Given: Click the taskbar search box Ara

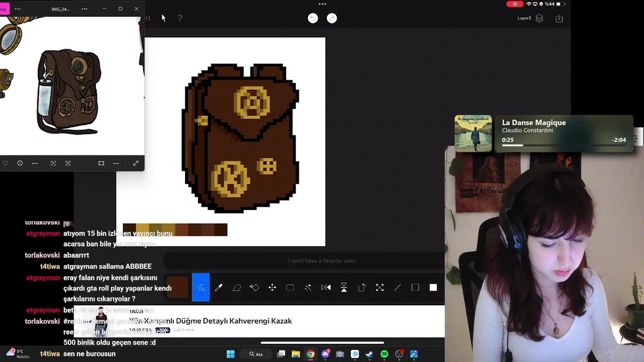Looking at the screenshot, I should click(256, 354).
